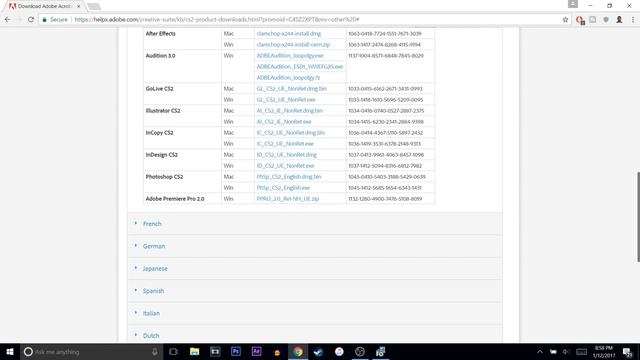640x360 pixels.
Task: Download Illustrator CS2 Mac dmg.bin
Action: (289, 111)
